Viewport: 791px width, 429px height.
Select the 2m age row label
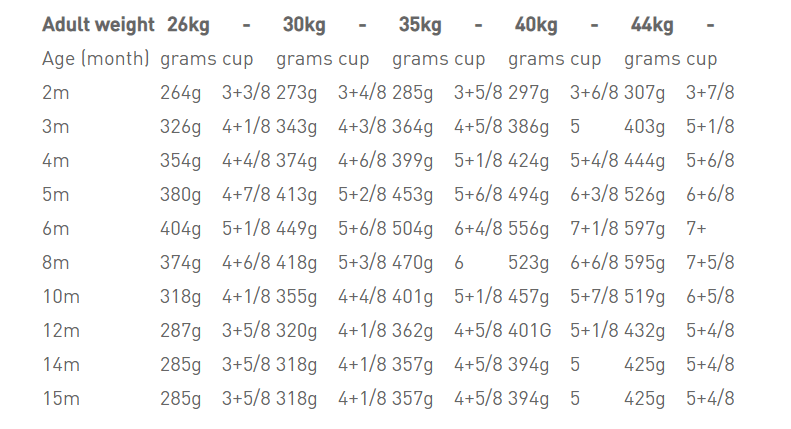55,93
